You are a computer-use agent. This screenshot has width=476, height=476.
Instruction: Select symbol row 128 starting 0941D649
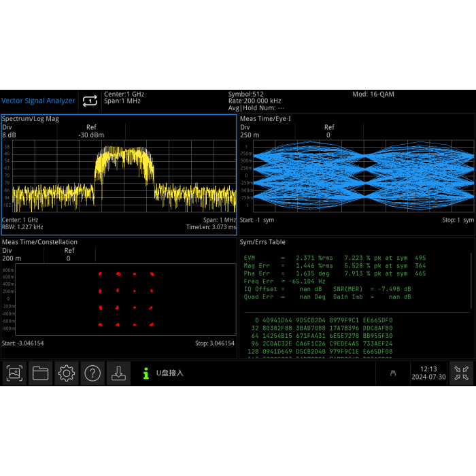(320, 352)
